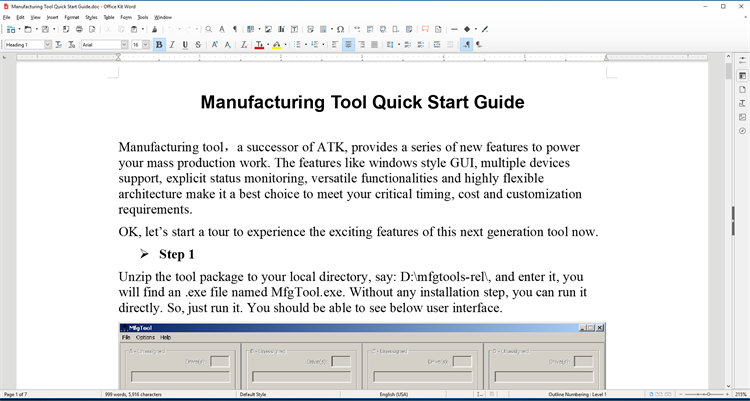Click 'Default Style' page style in status bar
Screen dimensions: 750x401
click(253, 394)
